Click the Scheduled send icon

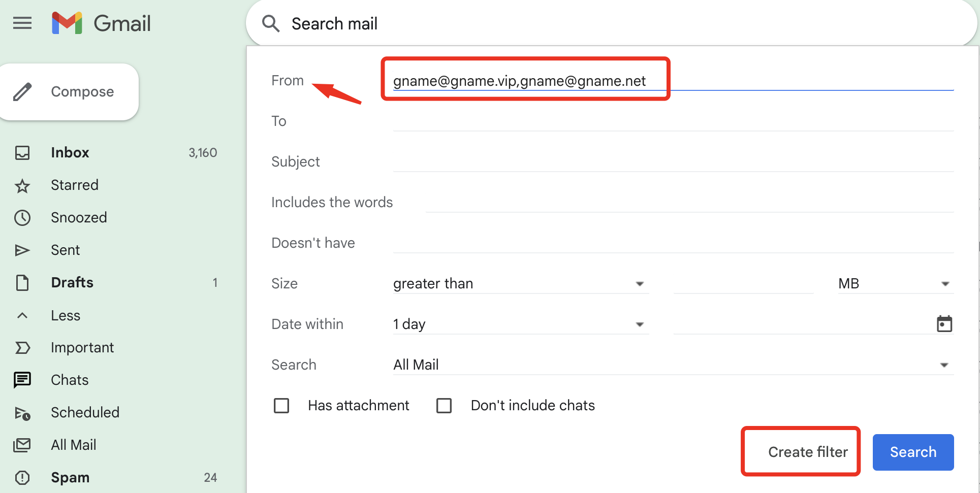tap(22, 413)
